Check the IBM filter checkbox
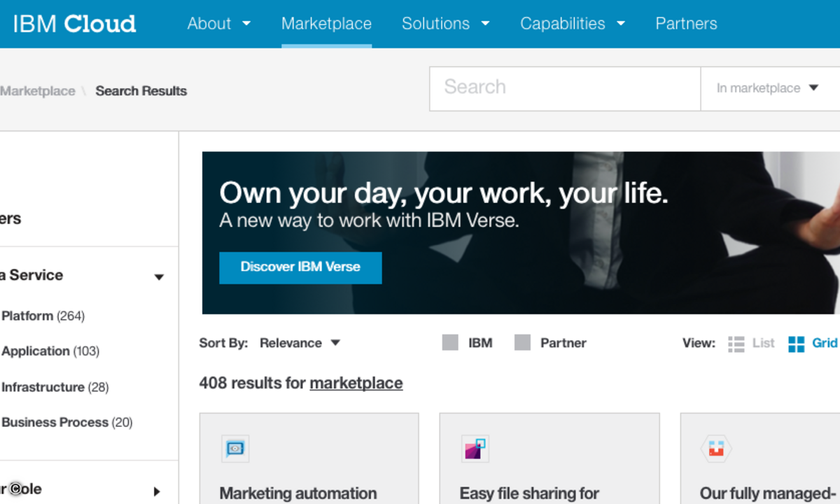840x504 pixels. coord(450,343)
